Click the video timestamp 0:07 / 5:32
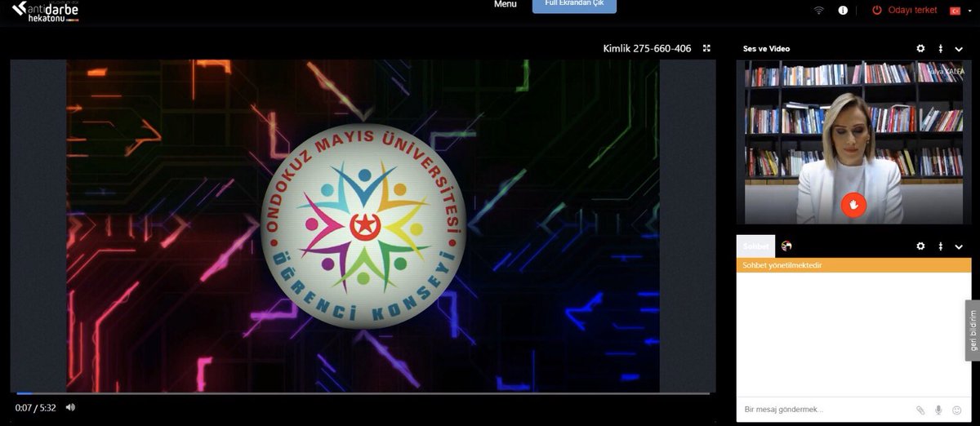980x426 pixels. tap(35, 407)
